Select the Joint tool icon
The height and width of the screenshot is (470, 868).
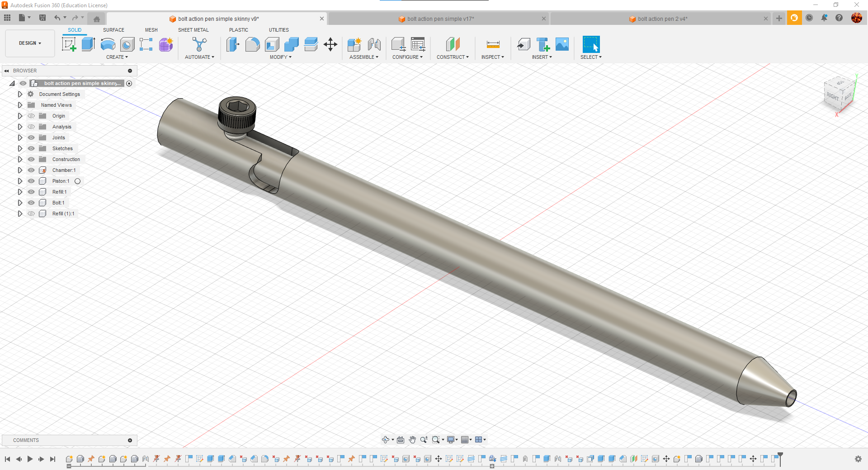click(x=374, y=44)
